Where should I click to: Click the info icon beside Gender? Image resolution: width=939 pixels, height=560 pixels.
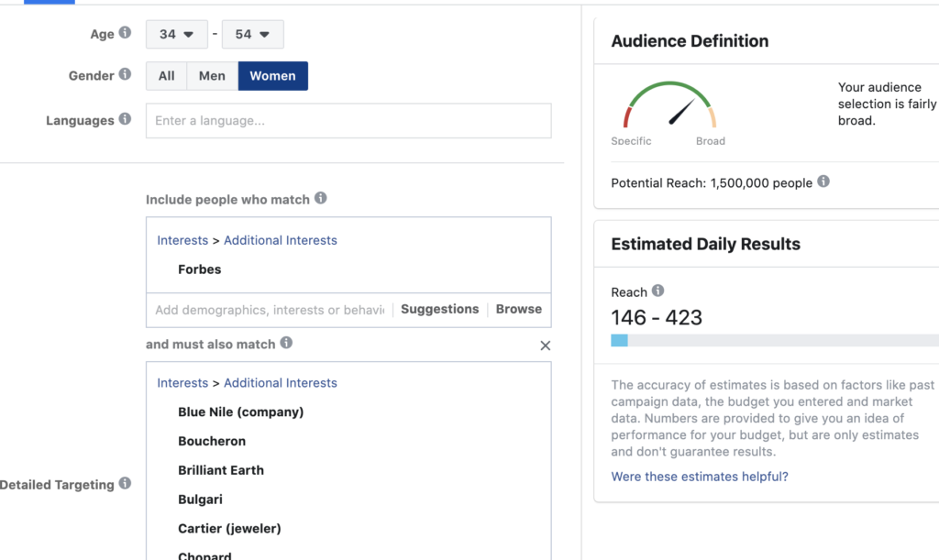125,74
